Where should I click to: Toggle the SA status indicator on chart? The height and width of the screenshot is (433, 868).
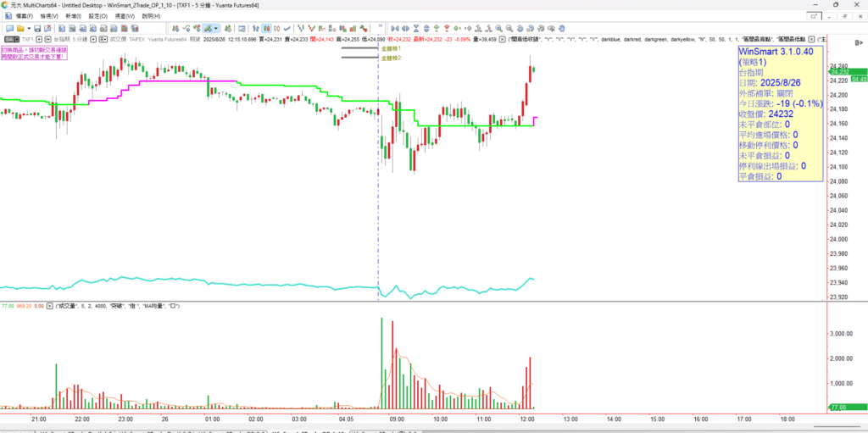pos(10,39)
